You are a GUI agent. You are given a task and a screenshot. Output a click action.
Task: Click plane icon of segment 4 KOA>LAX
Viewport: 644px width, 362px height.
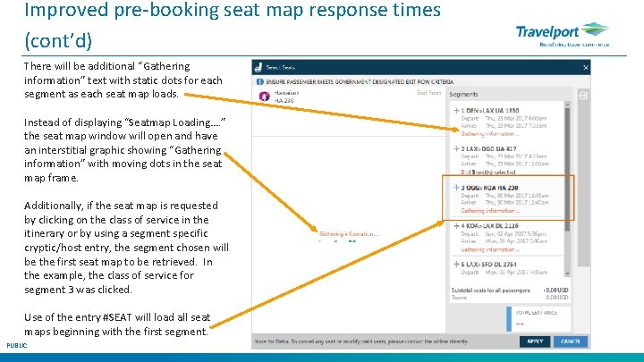pyautogui.click(x=456, y=226)
